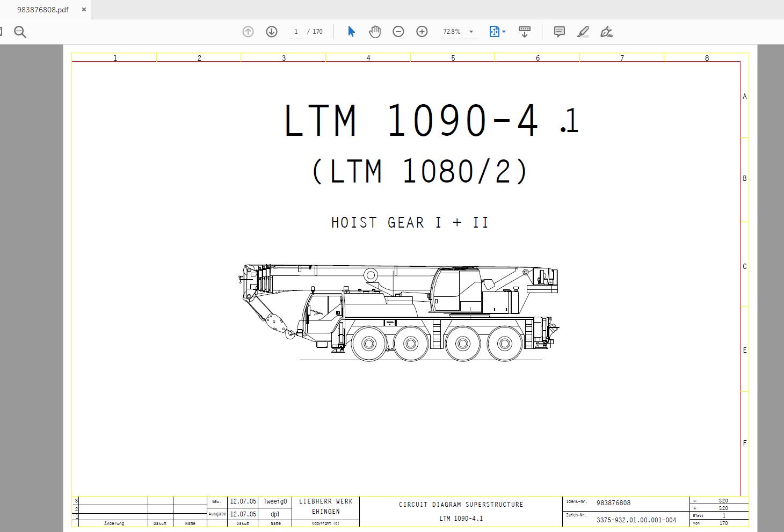
Task: Select the highlighter pen tool
Action: click(583, 32)
